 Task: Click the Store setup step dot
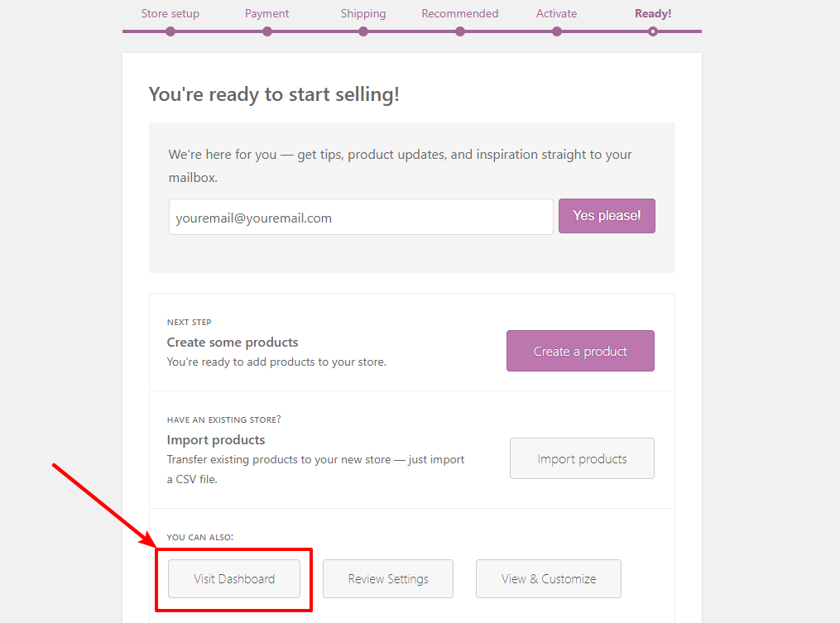coord(170,31)
